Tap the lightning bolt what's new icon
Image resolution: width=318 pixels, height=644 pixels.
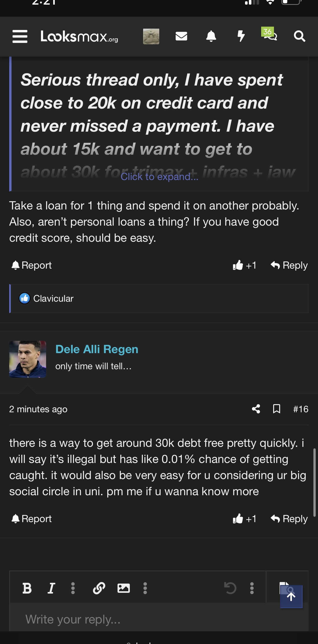(x=241, y=36)
